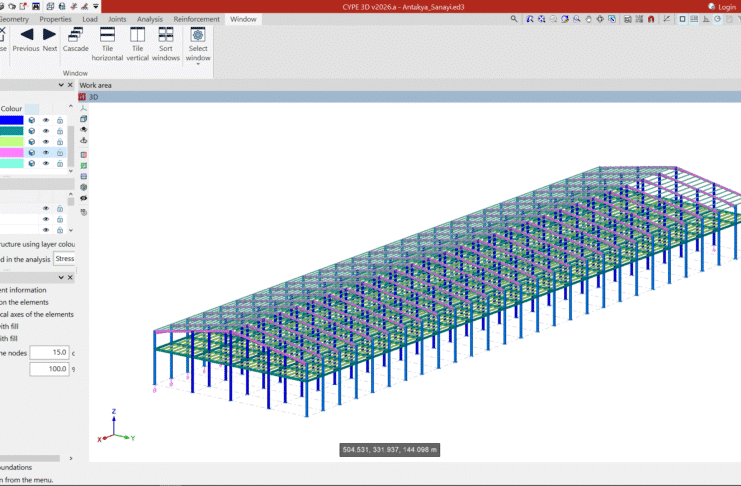Image resolution: width=741 pixels, height=486 pixels.
Task: Collapse the lower options panel using chevron
Action: 61,278
